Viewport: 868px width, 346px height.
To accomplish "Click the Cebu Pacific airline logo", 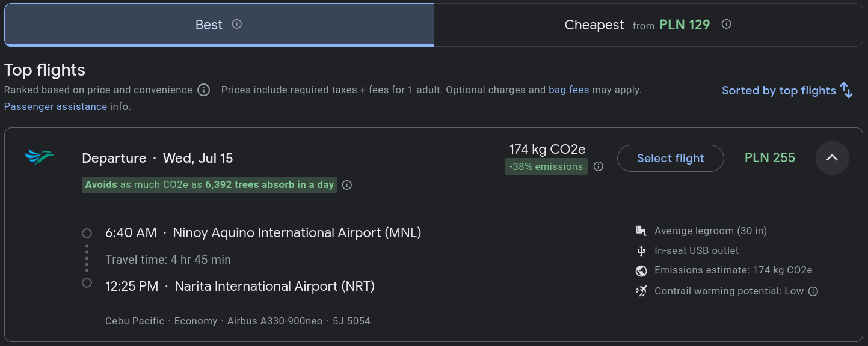I will pyautogui.click(x=39, y=158).
